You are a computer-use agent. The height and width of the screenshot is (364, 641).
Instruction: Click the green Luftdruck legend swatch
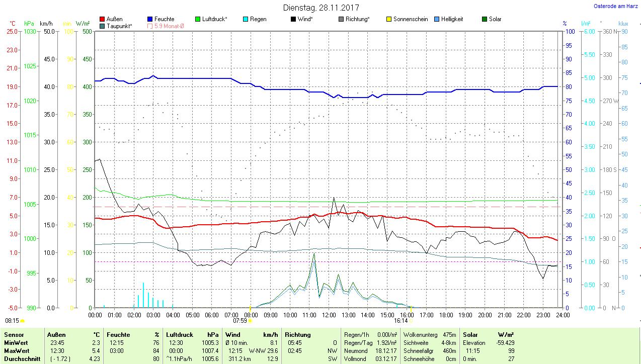point(198,19)
